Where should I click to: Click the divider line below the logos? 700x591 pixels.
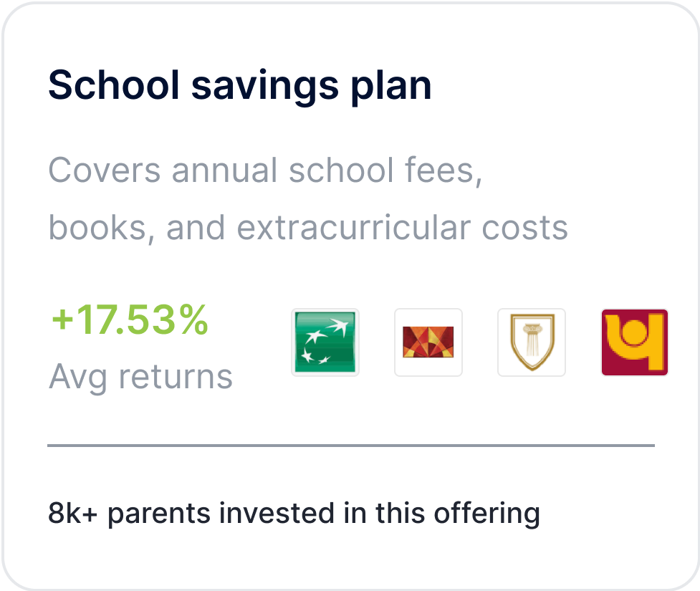point(350,444)
